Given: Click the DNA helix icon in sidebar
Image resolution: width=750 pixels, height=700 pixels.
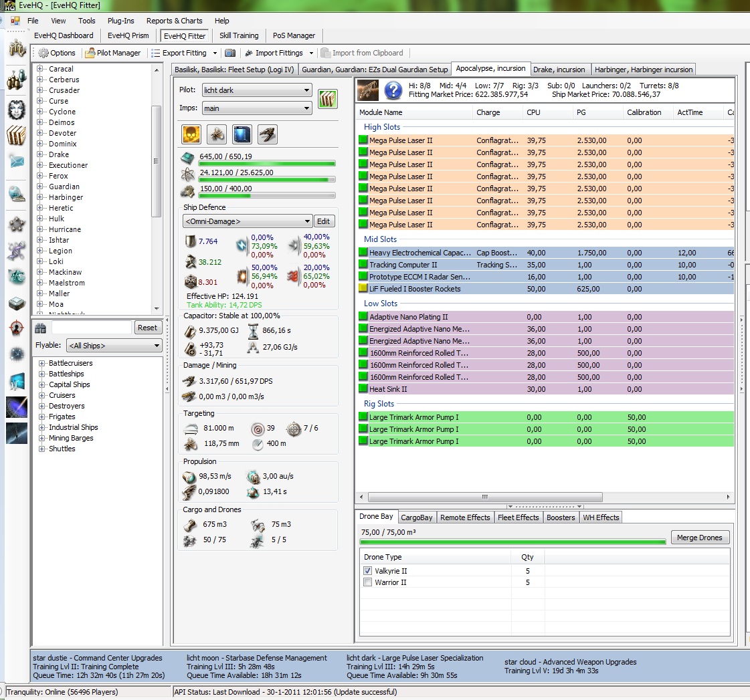Looking at the screenshot, I should [16, 251].
